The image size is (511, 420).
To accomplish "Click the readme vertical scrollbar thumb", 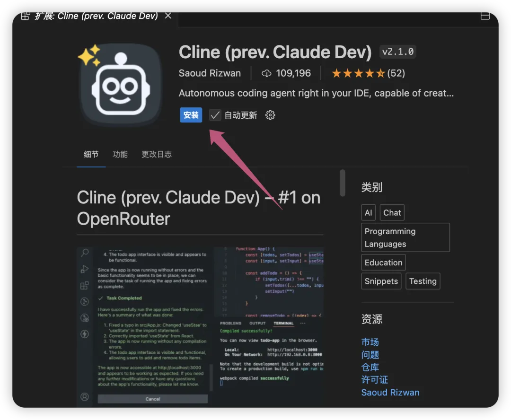I will click(x=342, y=183).
